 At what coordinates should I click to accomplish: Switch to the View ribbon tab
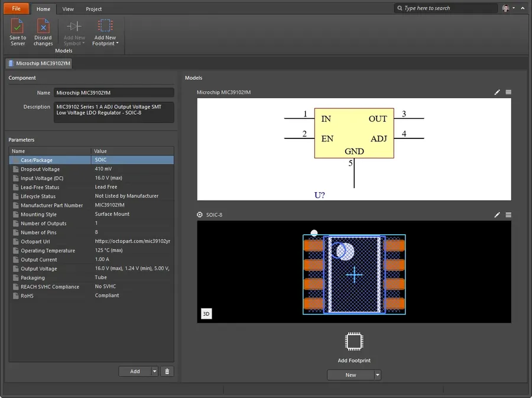pyautogui.click(x=68, y=9)
